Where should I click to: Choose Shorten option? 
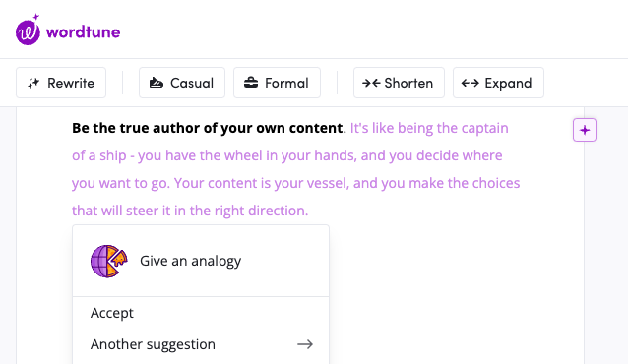tap(399, 83)
